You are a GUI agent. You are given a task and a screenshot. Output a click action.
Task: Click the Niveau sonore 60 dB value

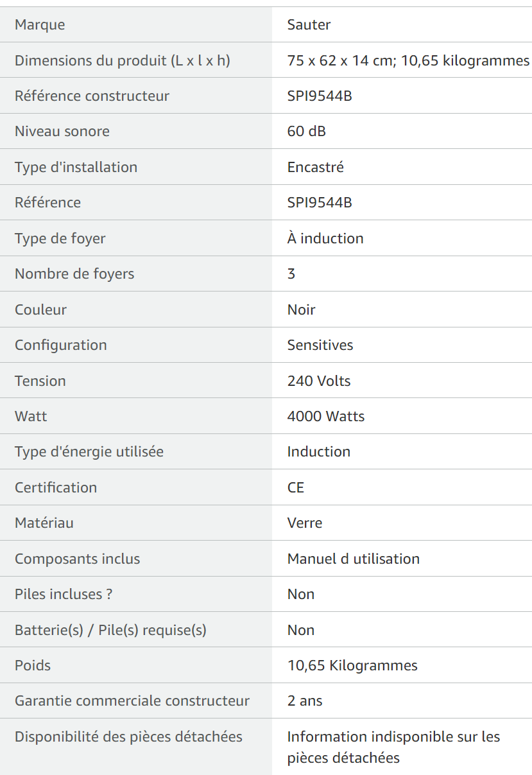click(x=306, y=132)
